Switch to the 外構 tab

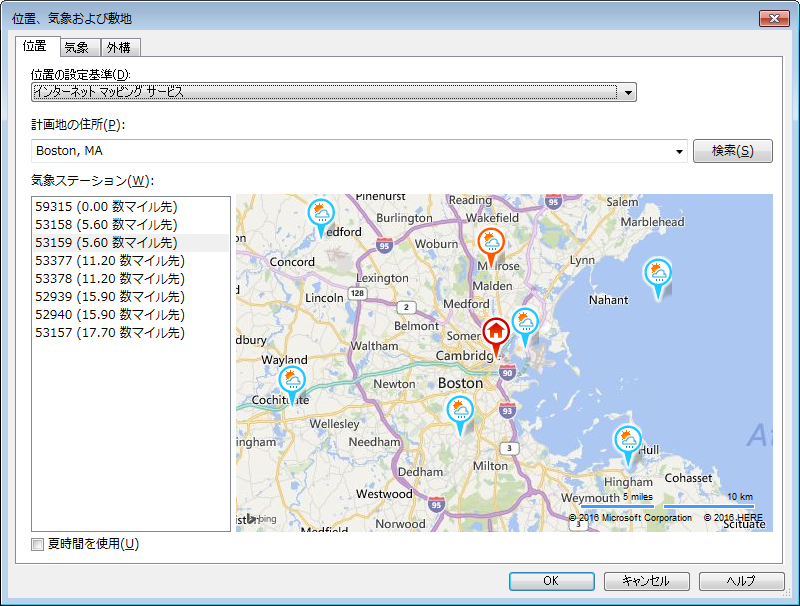coord(119,47)
